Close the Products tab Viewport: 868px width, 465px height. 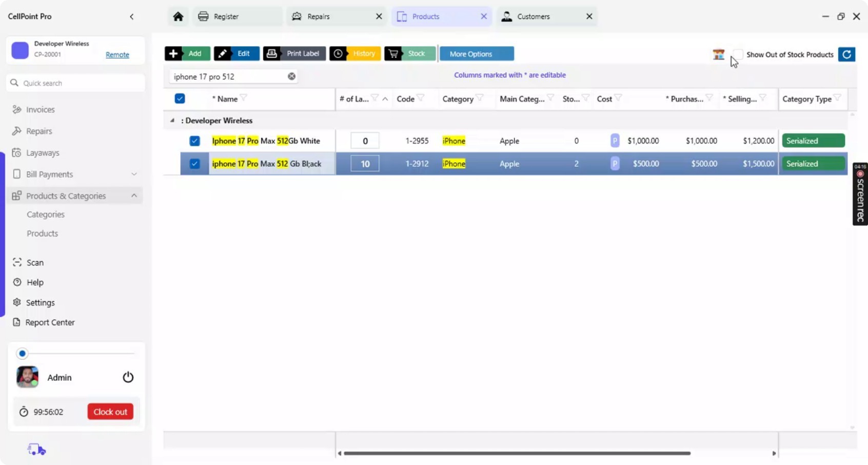pyautogui.click(x=484, y=16)
